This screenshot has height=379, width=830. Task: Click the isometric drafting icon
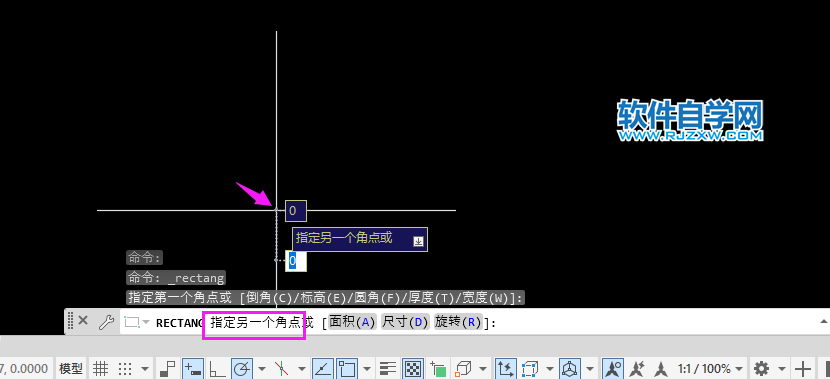(x=282, y=367)
